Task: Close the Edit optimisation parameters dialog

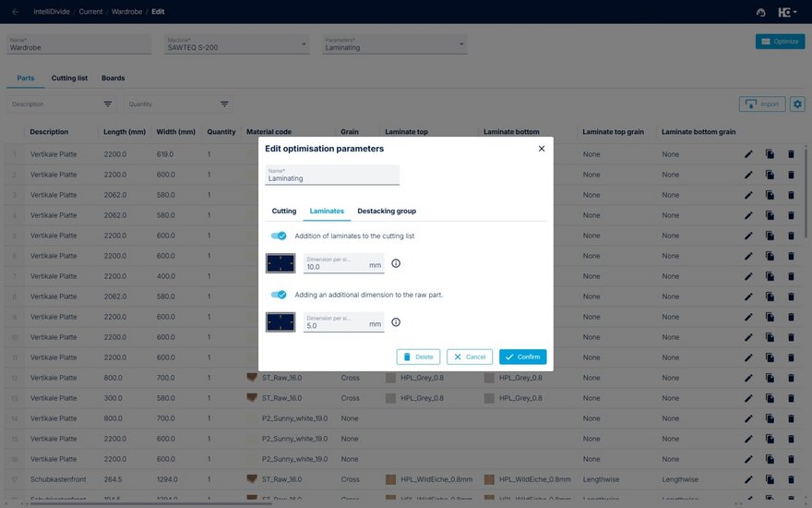Action: coord(542,149)
